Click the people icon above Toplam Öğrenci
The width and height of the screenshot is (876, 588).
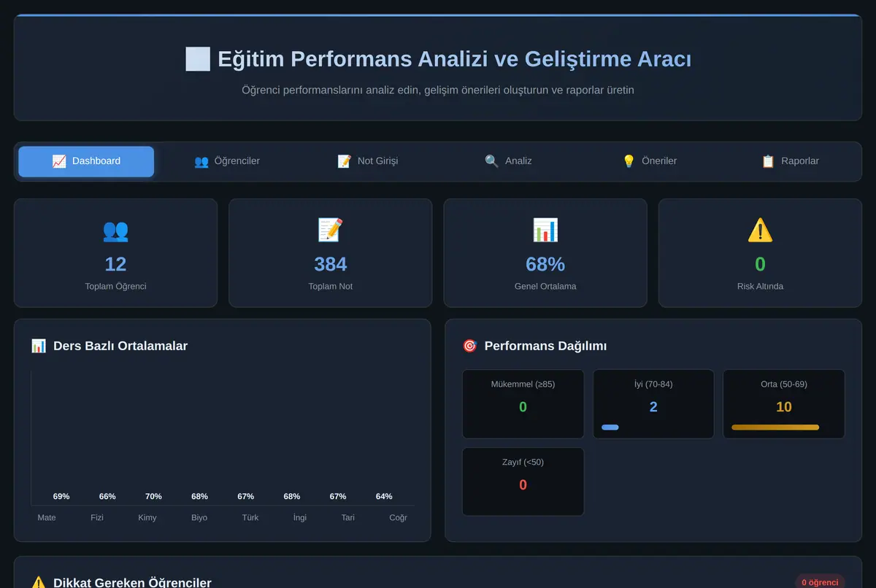pos(115,231)
